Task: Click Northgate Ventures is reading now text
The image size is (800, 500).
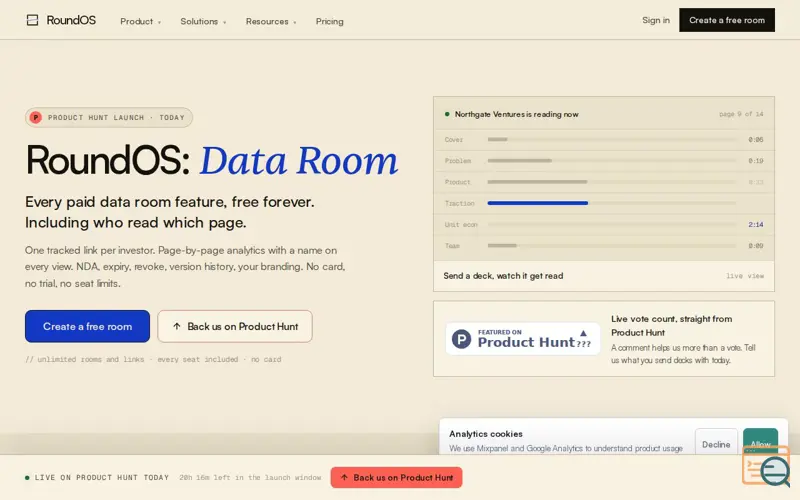Action: click(516, 114)
